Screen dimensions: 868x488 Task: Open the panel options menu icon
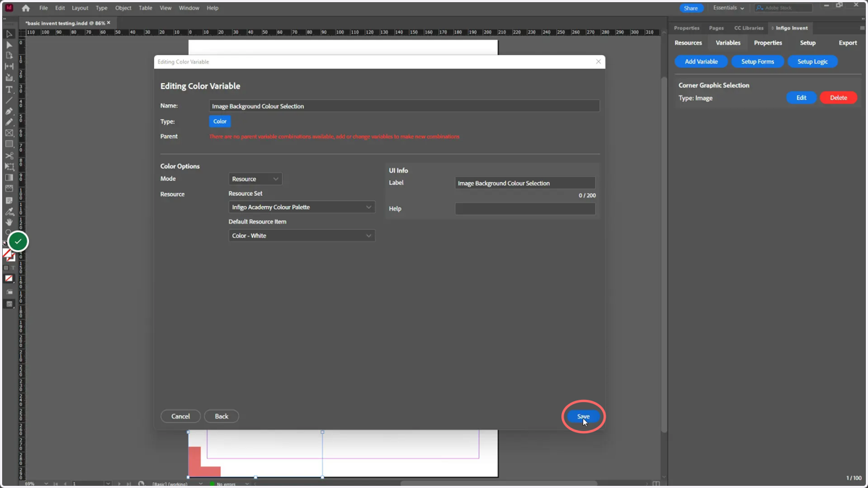862,28
